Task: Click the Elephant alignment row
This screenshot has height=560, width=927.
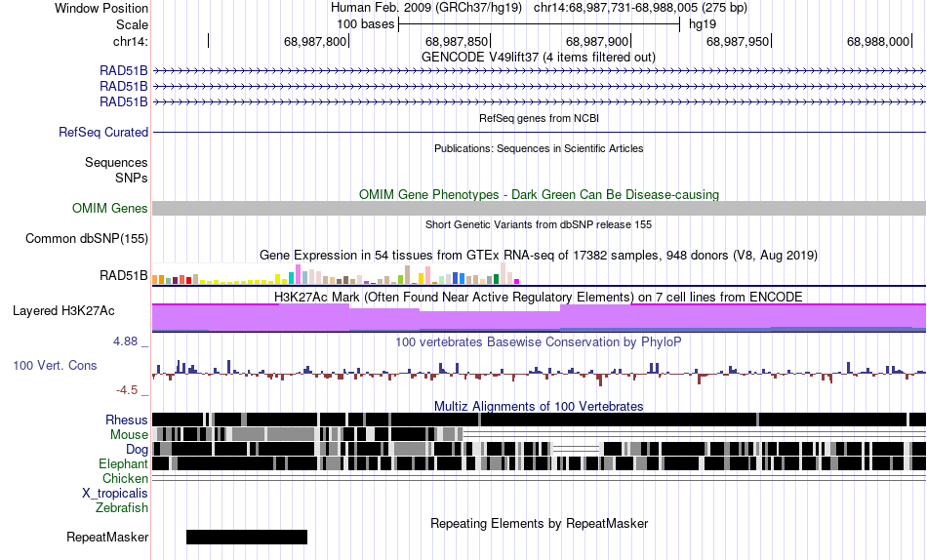Action: [x=539, y=463]
